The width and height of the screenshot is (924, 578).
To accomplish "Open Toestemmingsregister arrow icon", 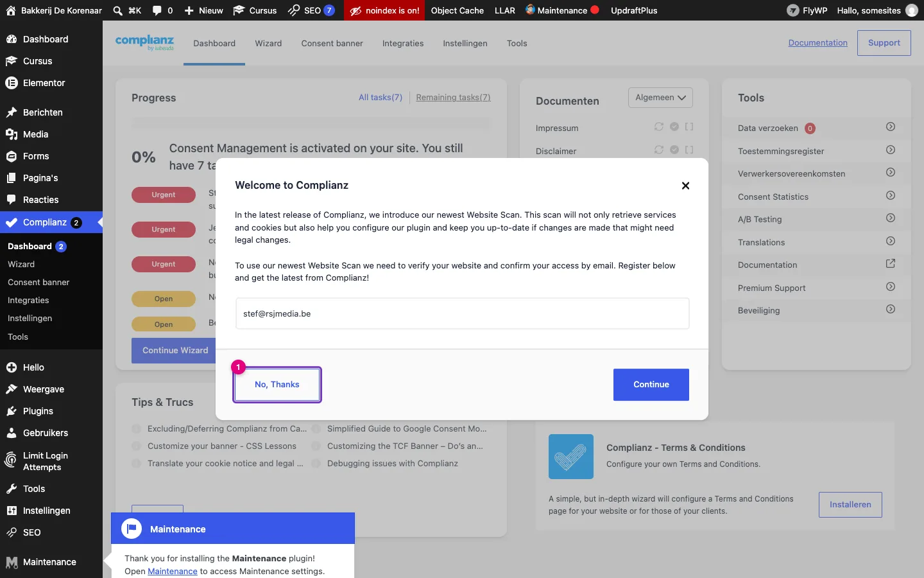I will pyautogui.click(x=891, y=150).
